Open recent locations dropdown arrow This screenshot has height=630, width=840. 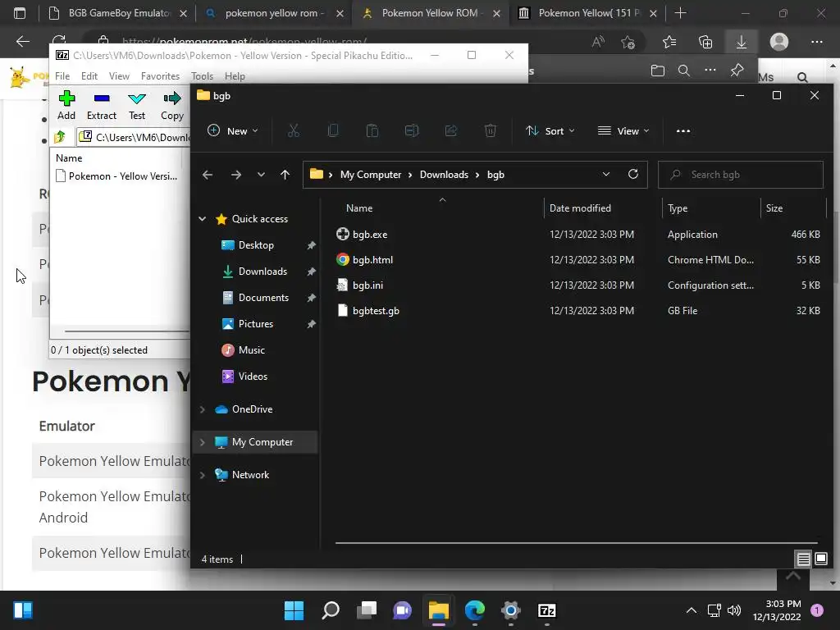click(x=261, y=175)
